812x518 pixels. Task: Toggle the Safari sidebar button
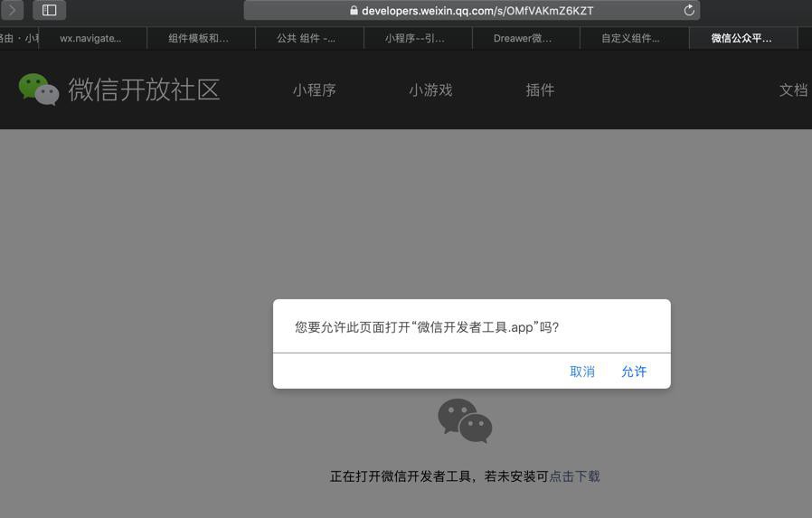click(x=49, y=10)
